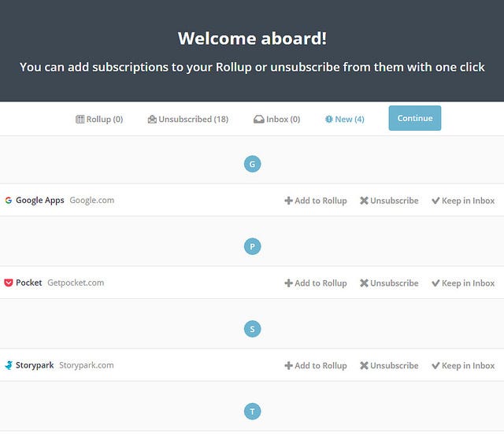Click the Welcome aboard! heading
The image size is (504, 436).
252,39
